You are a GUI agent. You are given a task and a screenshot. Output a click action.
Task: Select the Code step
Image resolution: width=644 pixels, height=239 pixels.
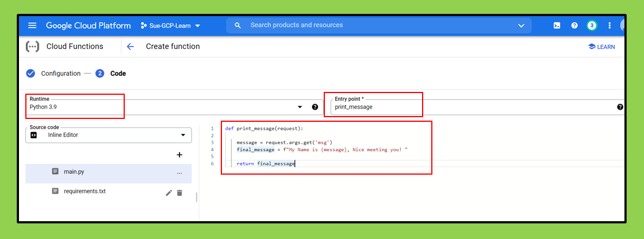[x=118, y=74]
